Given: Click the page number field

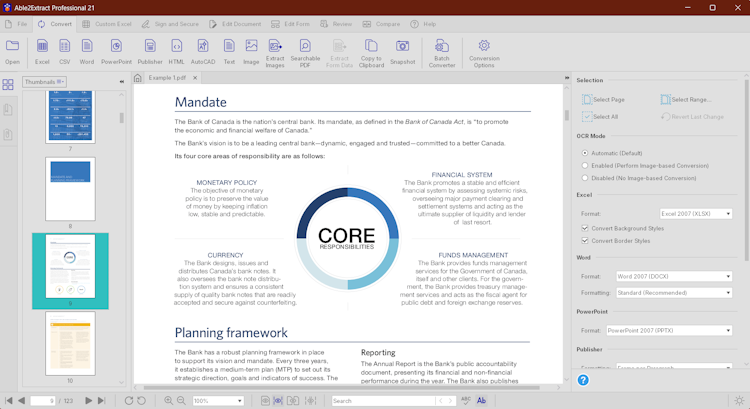Looking at the screenshot, I should click(43, 401).
